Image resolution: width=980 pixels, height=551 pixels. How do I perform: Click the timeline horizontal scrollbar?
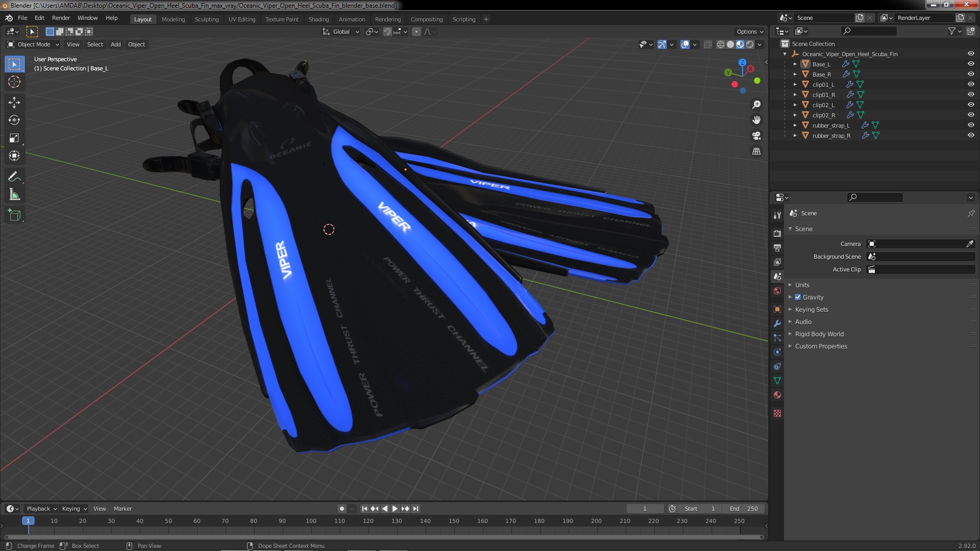point(383,537)
